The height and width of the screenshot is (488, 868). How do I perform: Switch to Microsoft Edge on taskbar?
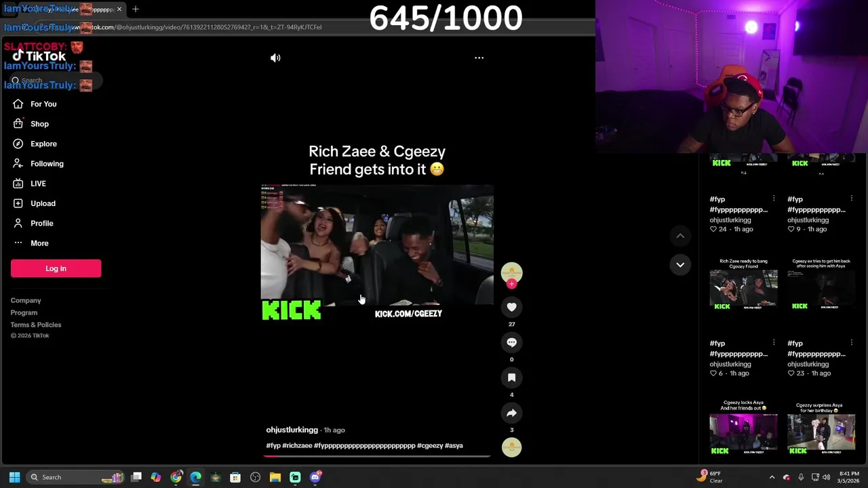point(196,477)
